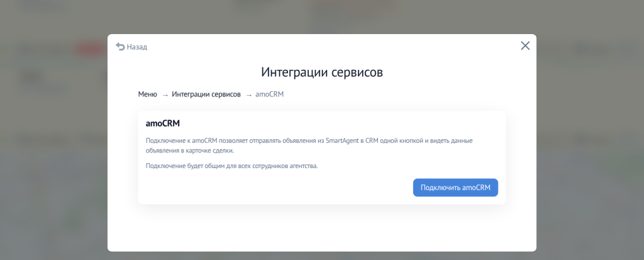Click the Интеграции сервисов dialog title
The width and height of the screenshot is (644, 260).
point(322,72)
